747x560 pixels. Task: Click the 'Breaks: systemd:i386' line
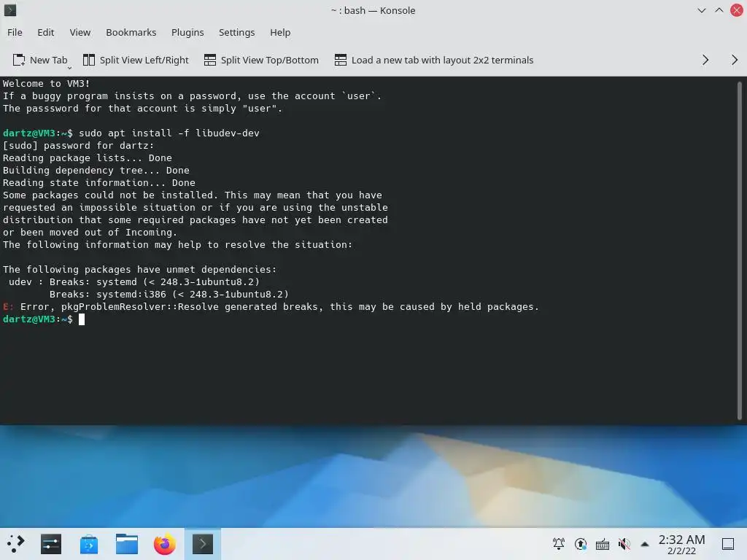click(x=169, y=295)
